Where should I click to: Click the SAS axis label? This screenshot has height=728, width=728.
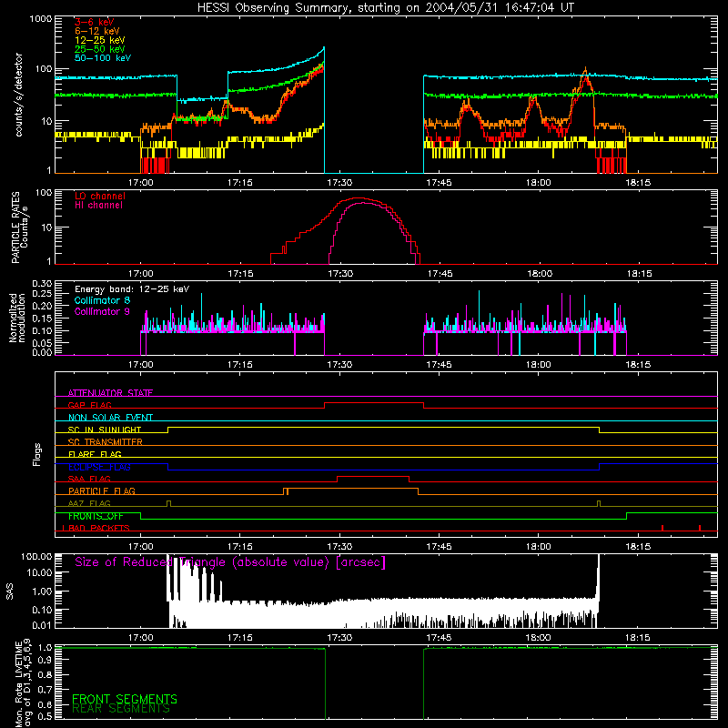pos(10,592)
